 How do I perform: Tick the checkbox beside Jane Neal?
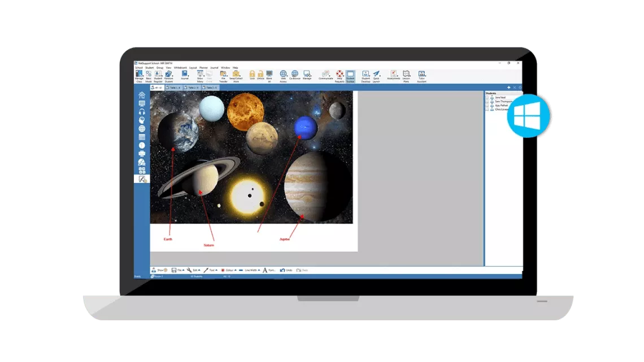point(487,98)
